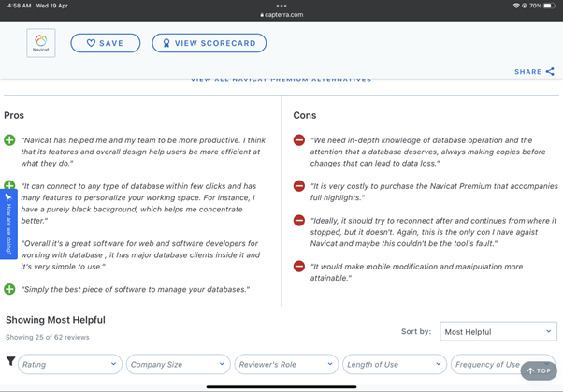Viewport: 563px width, 392px height.
Task: Open View All Navicat Premium Alternatives link
Action: (x=281, y=80)
